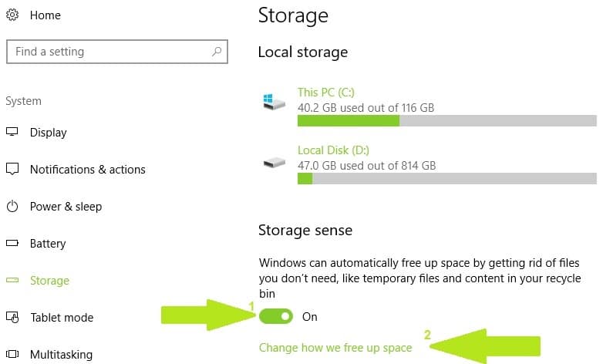Image resolution: width=603 pixels, height=364 pixels.
Task: Turn off the Storage sense toggle
Action: pos(276,316)
